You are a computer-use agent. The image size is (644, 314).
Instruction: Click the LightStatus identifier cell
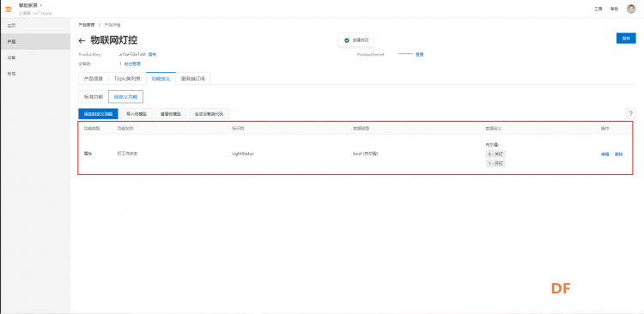(243, 154)
